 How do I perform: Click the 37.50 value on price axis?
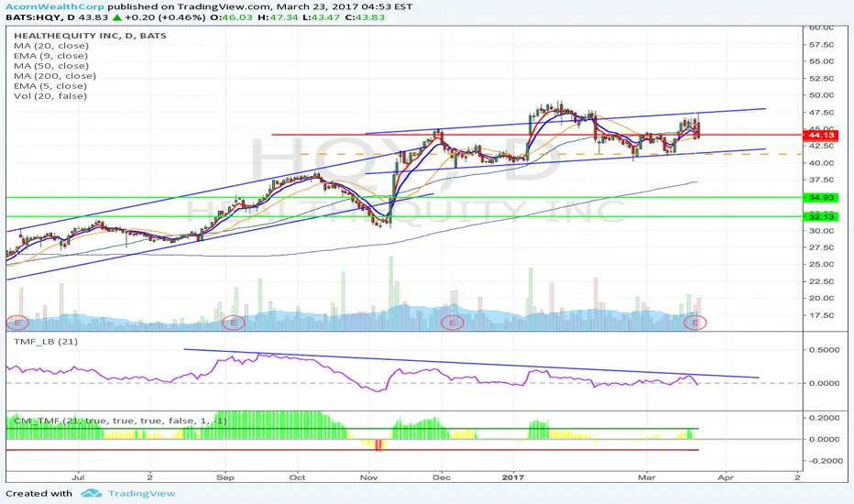click(821, 180)
